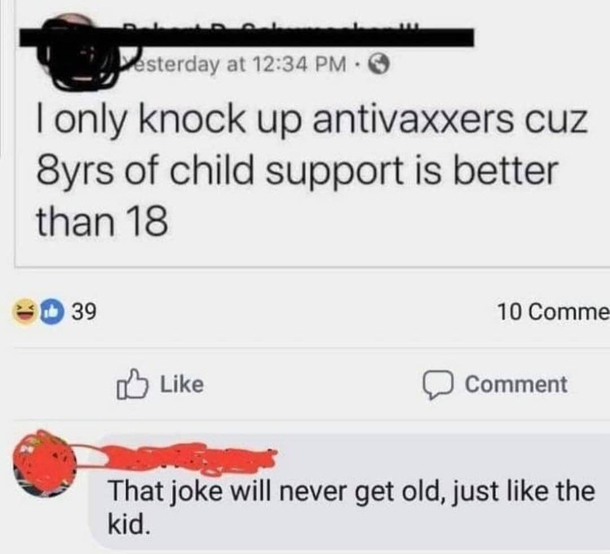Image resolution: width=610 pixels, height=554 pixels.
Task: View the 39 reactions count
Action: pos(84,312)
